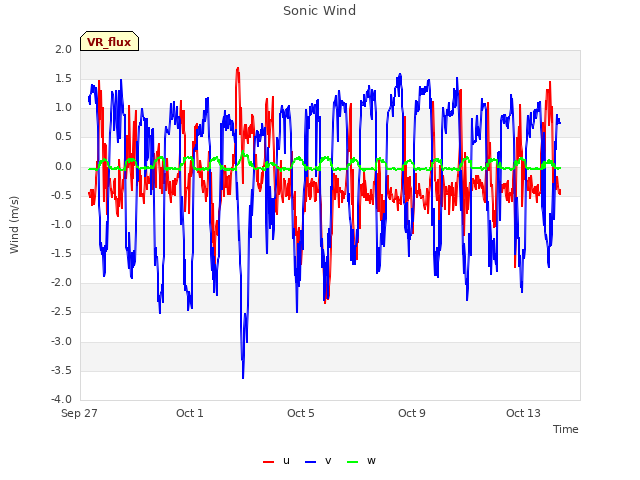Click the 0.5 y-axis tick label
The image size is (640, 480).
[x=64, y=137]
